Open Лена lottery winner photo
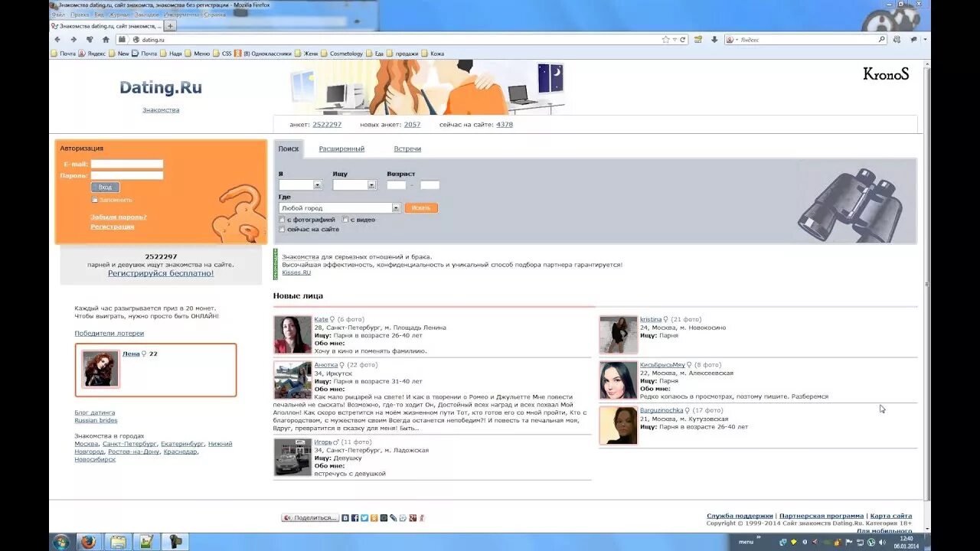The image size is (980, 551). pos(100,369)
